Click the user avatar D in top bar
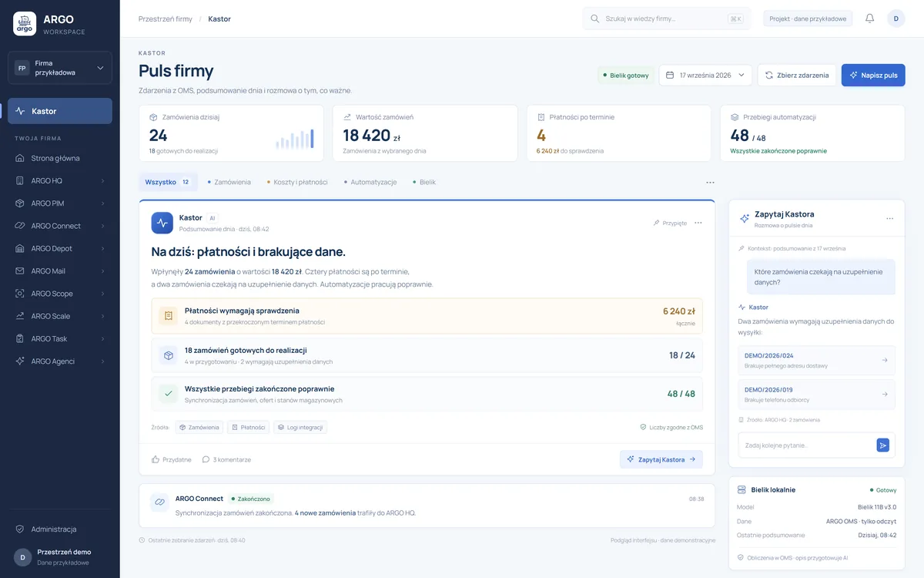The height and width of the screenshot is (578, 924). pos(896,18)
